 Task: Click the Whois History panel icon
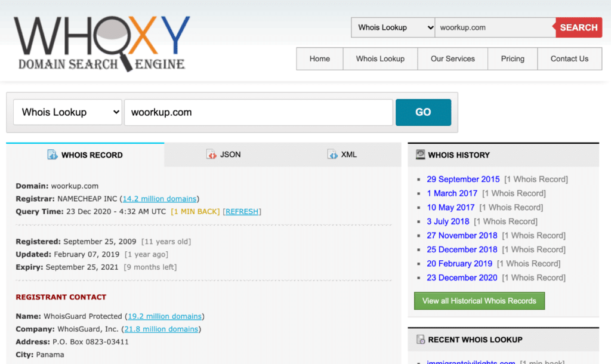(421, 155)
